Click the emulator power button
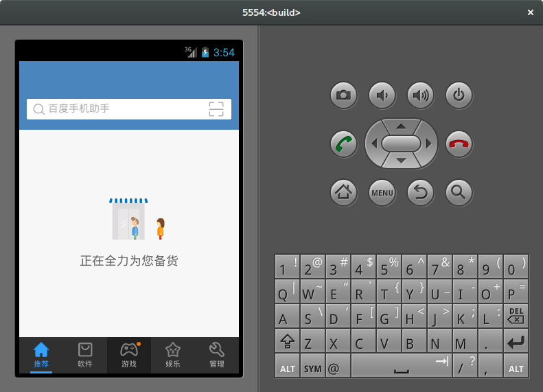The height and width of the screenshot is (392, 543). coord(459,95)
